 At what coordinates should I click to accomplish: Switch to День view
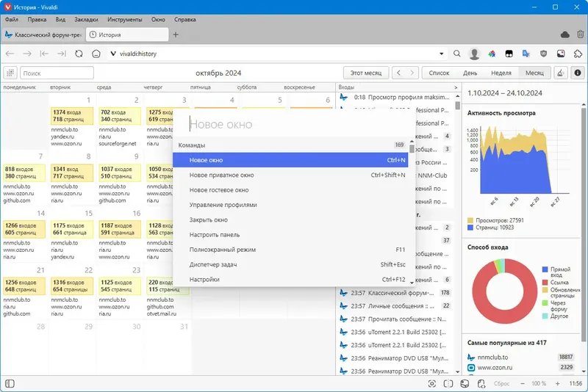pos(470,73)
